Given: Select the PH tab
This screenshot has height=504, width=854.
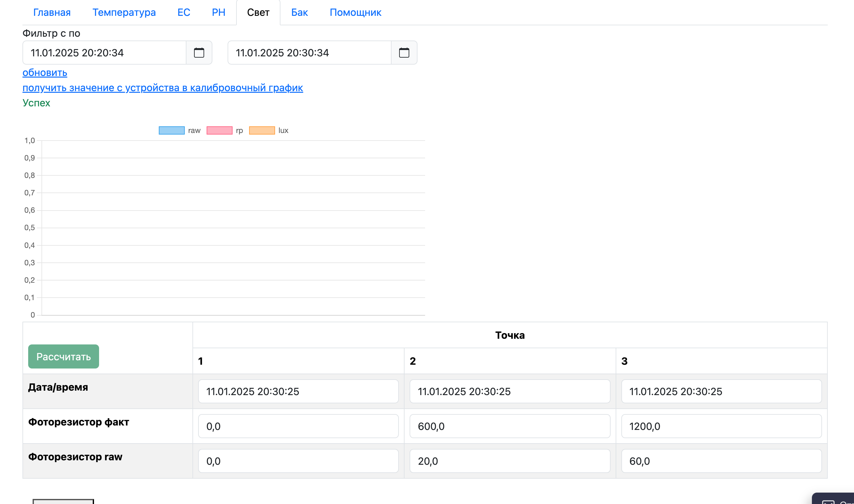Looking at the screenshot, I should point(218,13).
